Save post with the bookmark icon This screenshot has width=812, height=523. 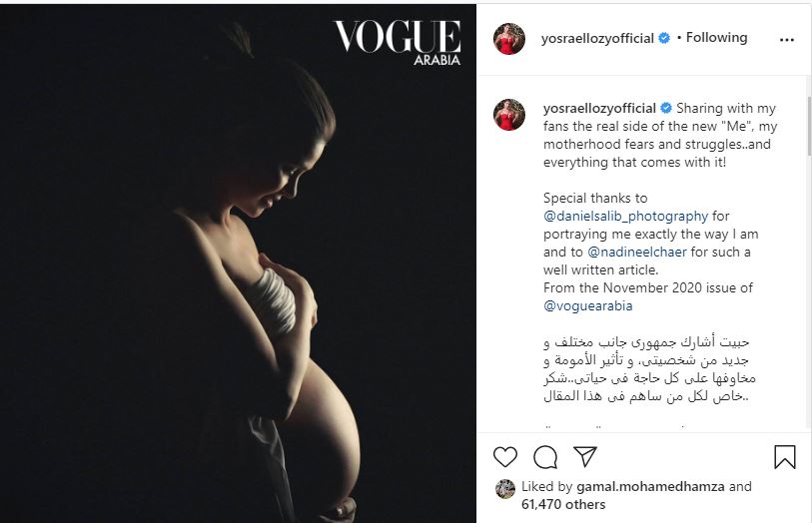pyautogui.click(x=785, y=457)
